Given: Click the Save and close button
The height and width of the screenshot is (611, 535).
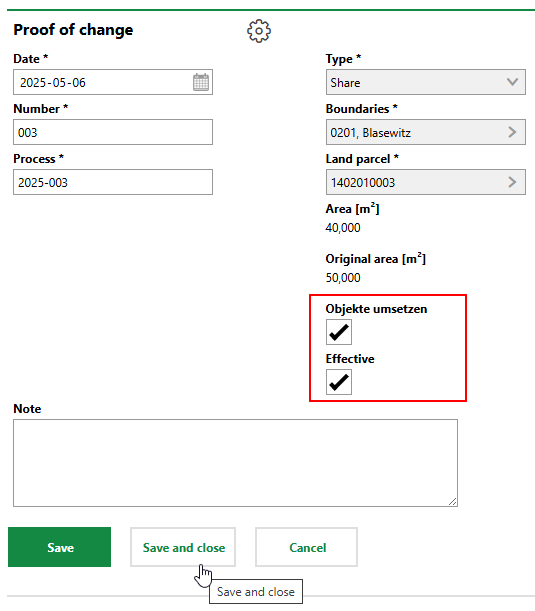Looking at the screenshot, I should 183,547.
